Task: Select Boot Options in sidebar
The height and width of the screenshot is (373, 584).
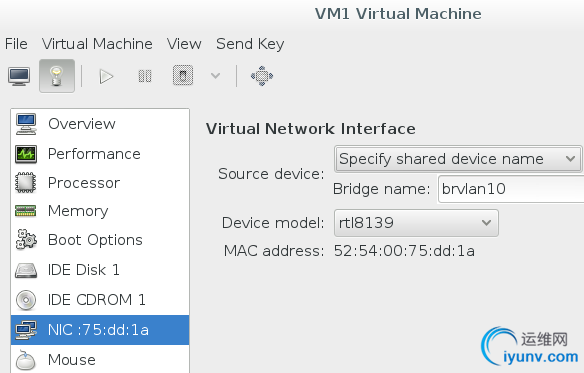Action: pyautogui.click(x=100, y=240)
